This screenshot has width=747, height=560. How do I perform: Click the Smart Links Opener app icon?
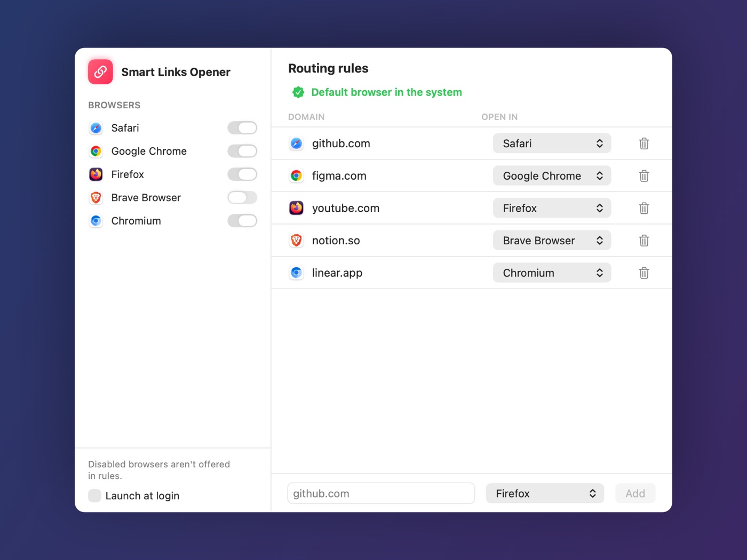(x=100, y=72)
